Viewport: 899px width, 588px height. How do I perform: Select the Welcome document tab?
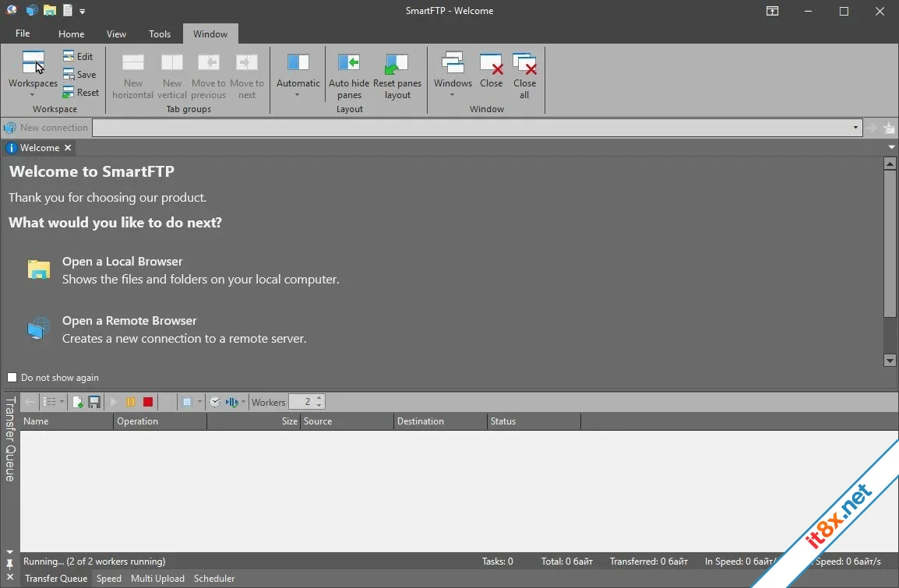click(x=40, y=148)
